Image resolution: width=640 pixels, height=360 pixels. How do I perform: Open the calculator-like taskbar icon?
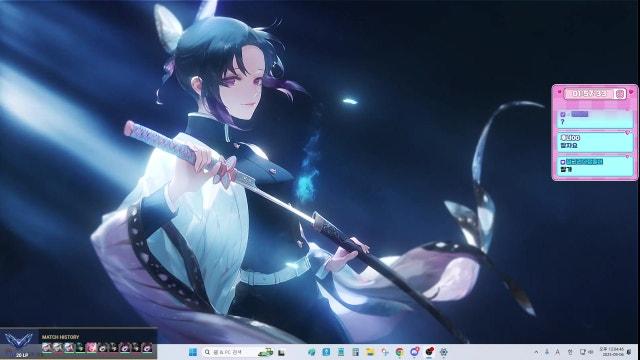point(356,352)
